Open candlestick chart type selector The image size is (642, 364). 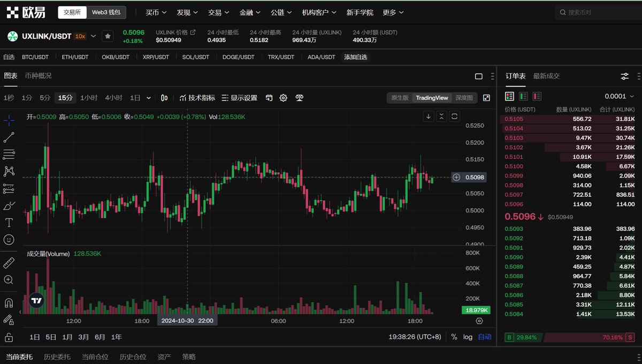click(164, 98)
